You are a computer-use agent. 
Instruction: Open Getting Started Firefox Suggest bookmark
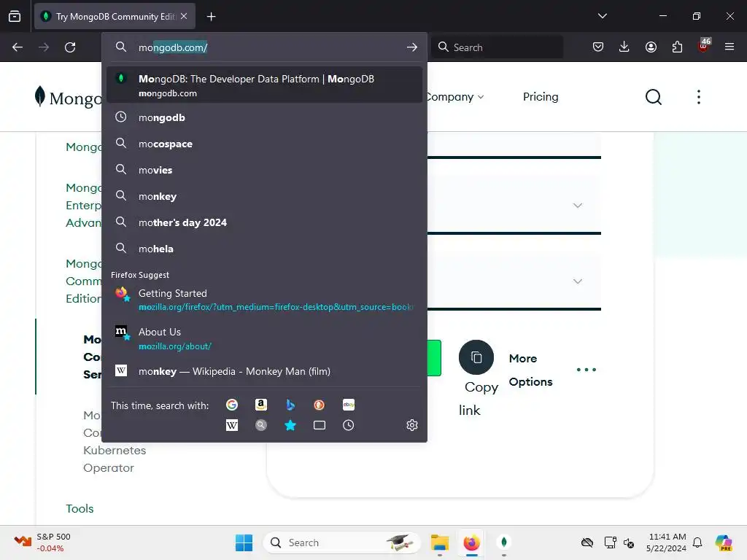point(264,300)
